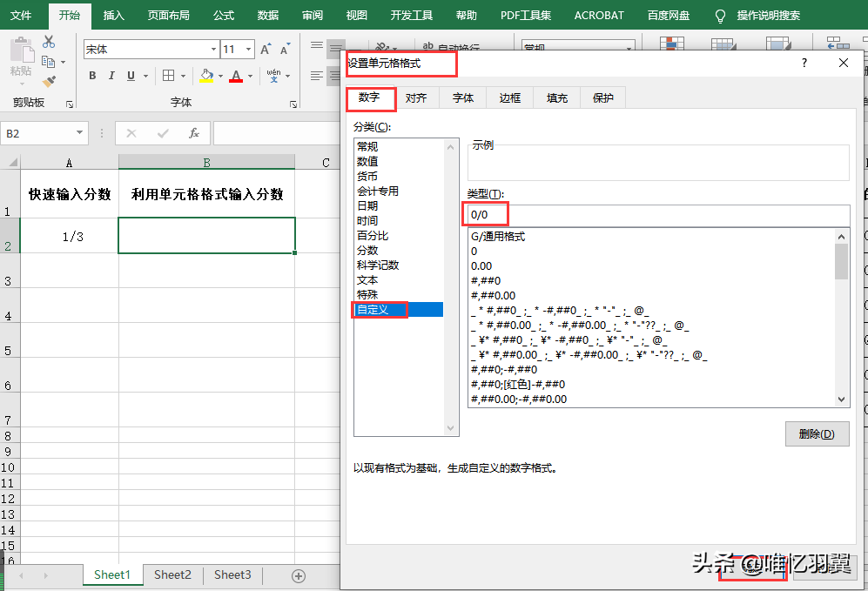Decrease font size with the smaller A icon

click(285, 50)
